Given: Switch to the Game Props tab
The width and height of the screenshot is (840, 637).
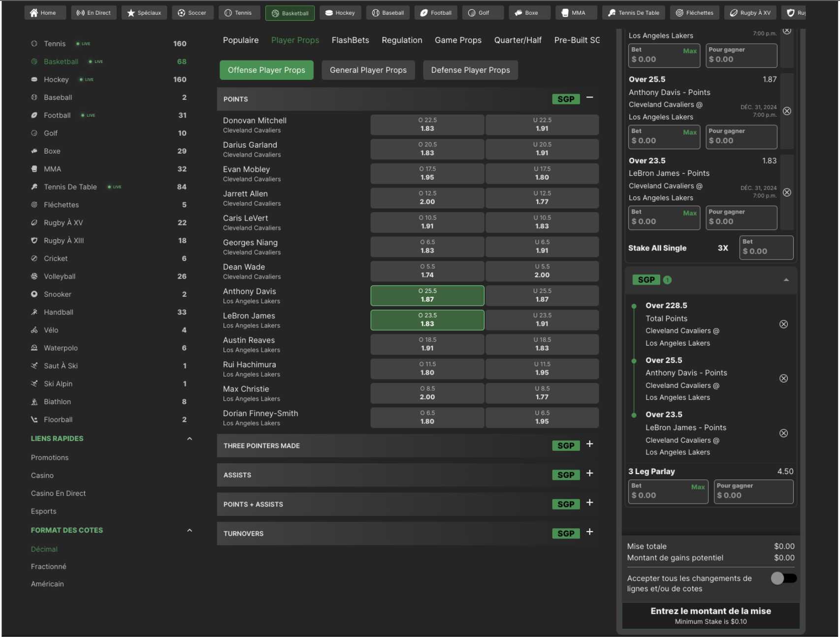Looking at the screenshot, I should tap(457, 40).
